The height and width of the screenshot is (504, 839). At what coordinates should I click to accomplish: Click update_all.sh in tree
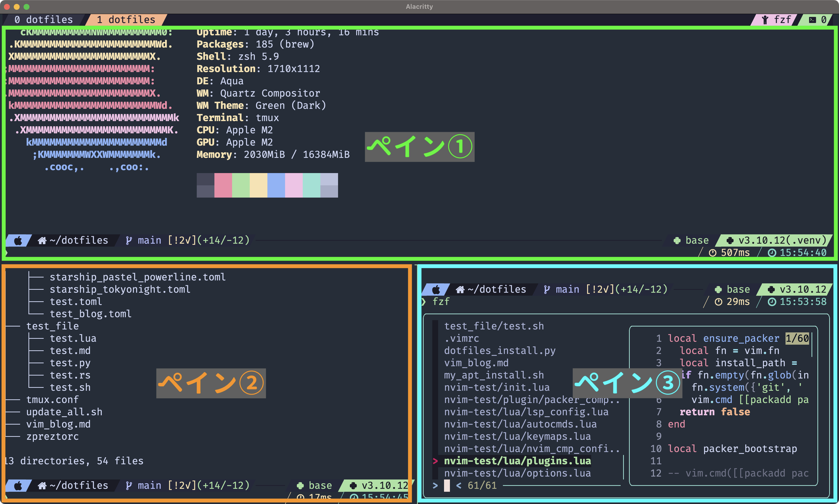coord(64,412)
